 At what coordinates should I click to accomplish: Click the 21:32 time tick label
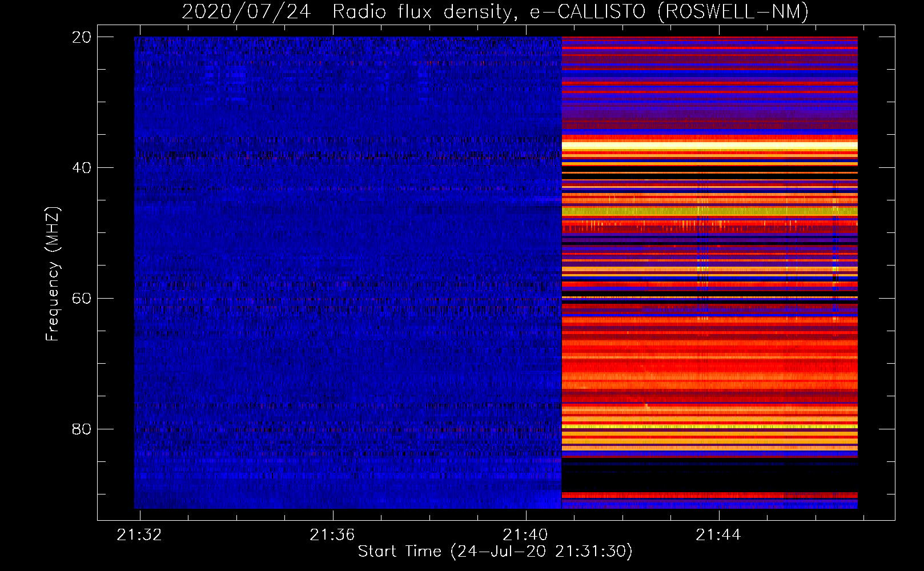tap(139, 534)
